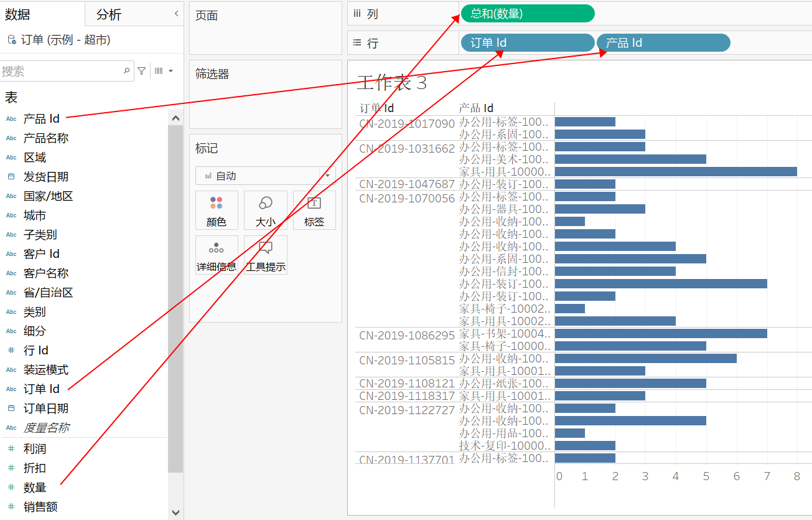Screen dimensions: 812x520
Task: Open the 工具提示 tooltip icon in 标记
Action: (x=266, y=248)
